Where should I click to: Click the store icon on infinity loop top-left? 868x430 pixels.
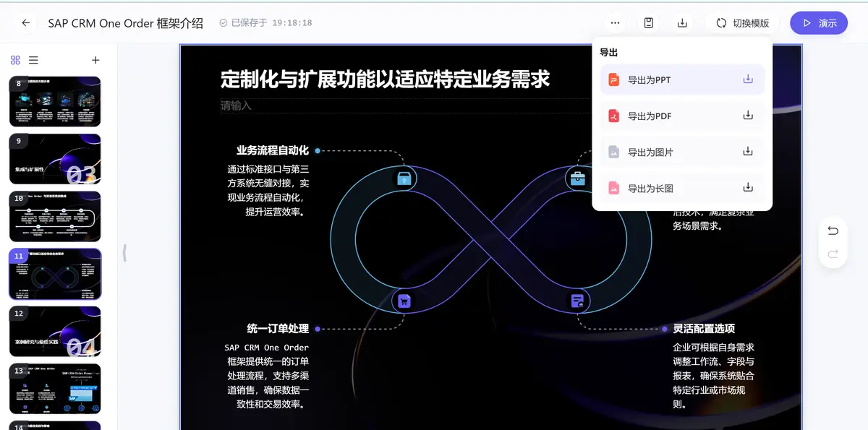click(x=404, y=178)
